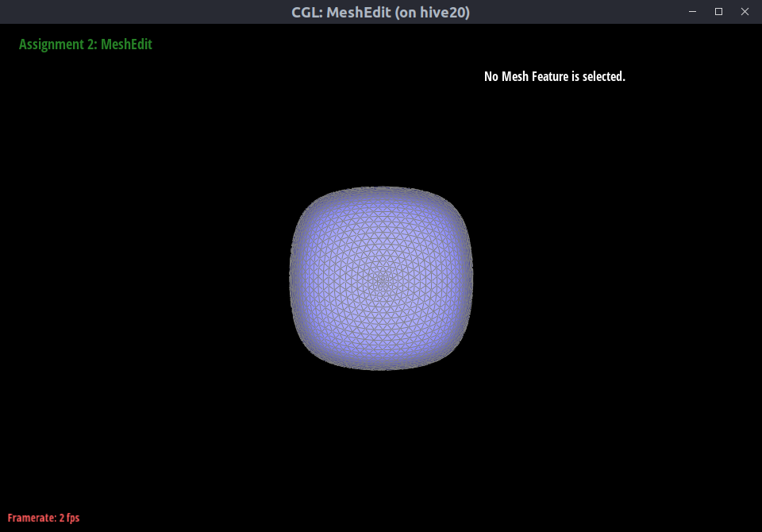Select the midpoint of the mesh's right edge
The width and height of the screenshot is (762, 532).
472,279
